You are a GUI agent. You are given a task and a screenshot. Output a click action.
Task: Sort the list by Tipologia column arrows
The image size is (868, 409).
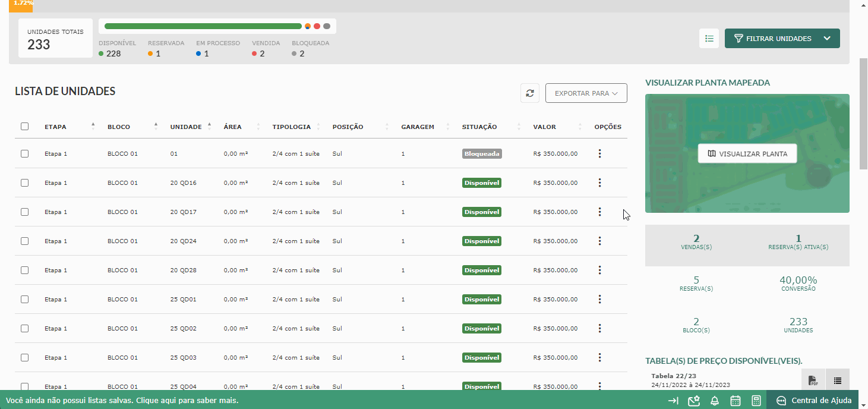point(318,127)
